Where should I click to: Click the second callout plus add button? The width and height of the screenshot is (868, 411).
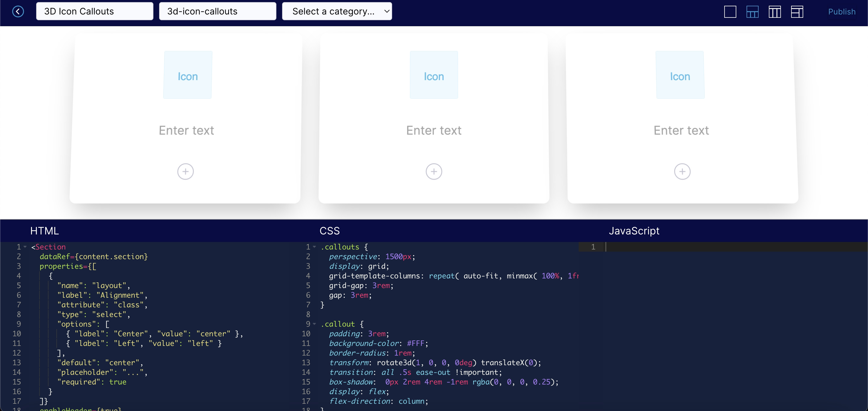point(434,171)
